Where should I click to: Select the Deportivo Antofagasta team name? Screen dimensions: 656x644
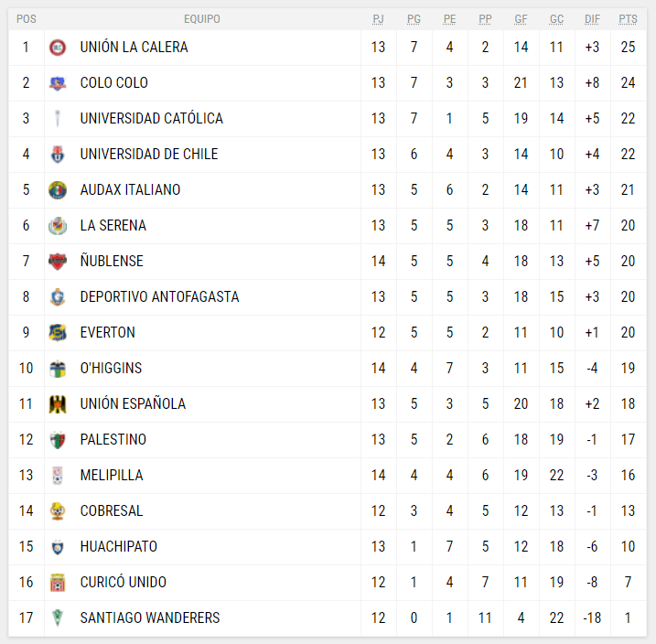(x=159, y=296)
